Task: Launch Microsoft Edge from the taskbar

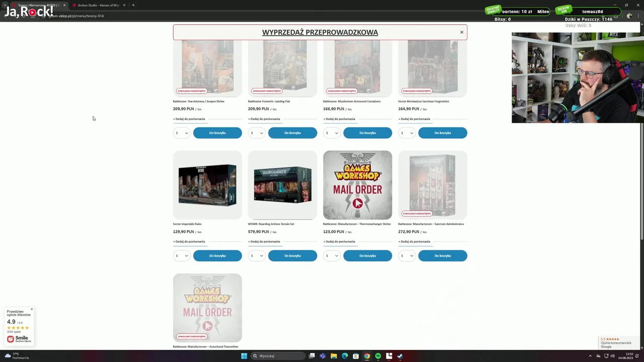Action: [345, 356]
